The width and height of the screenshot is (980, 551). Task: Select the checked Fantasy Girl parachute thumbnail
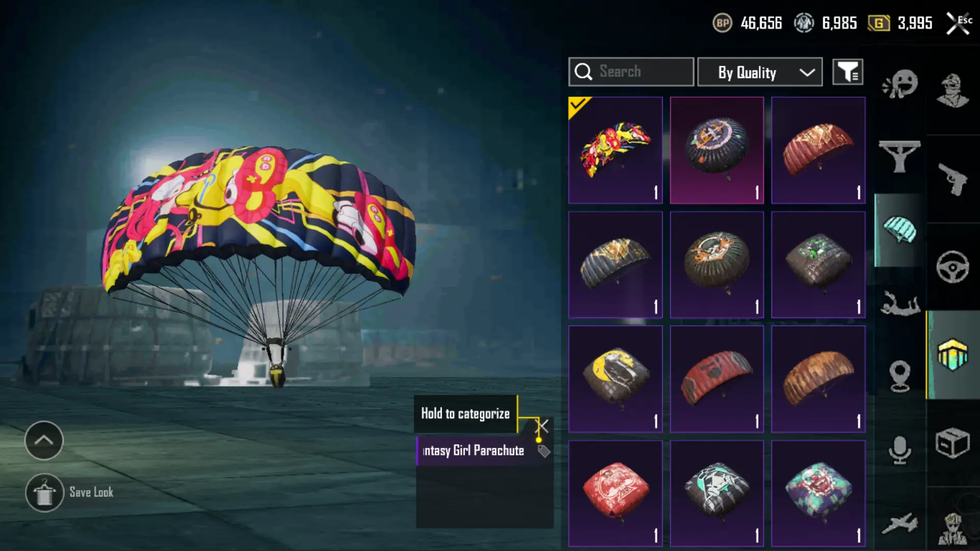click(x=616, y=150)
